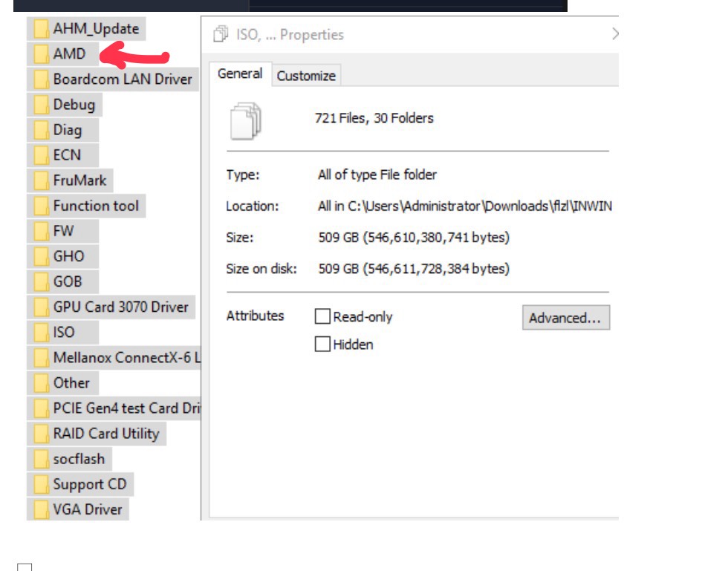Select the GHO folder icon
Screen dimensions: 728x571
point(40,257)
